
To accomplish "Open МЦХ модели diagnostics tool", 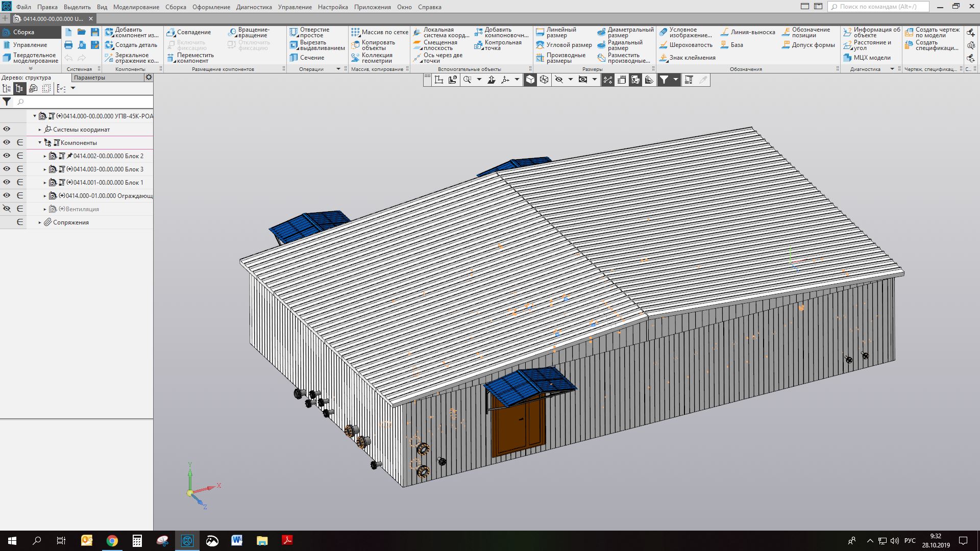I will click(867, 58).
